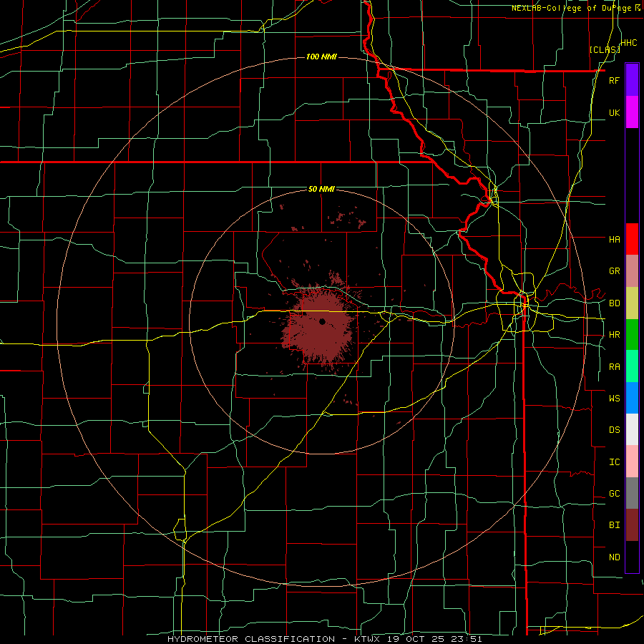This screenshot has width=644, height=644.
Task: Click the UK legend label
Action: [x=614, y=112]
